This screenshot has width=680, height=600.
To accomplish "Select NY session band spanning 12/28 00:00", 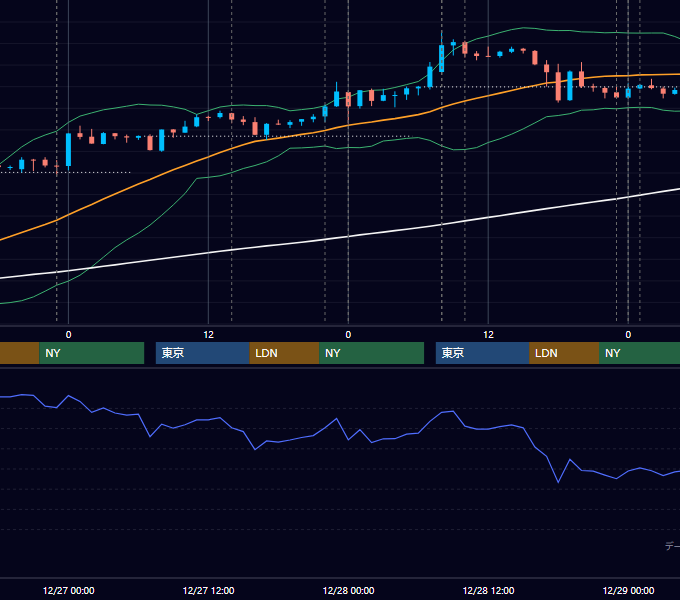I will tap(371, 353).
